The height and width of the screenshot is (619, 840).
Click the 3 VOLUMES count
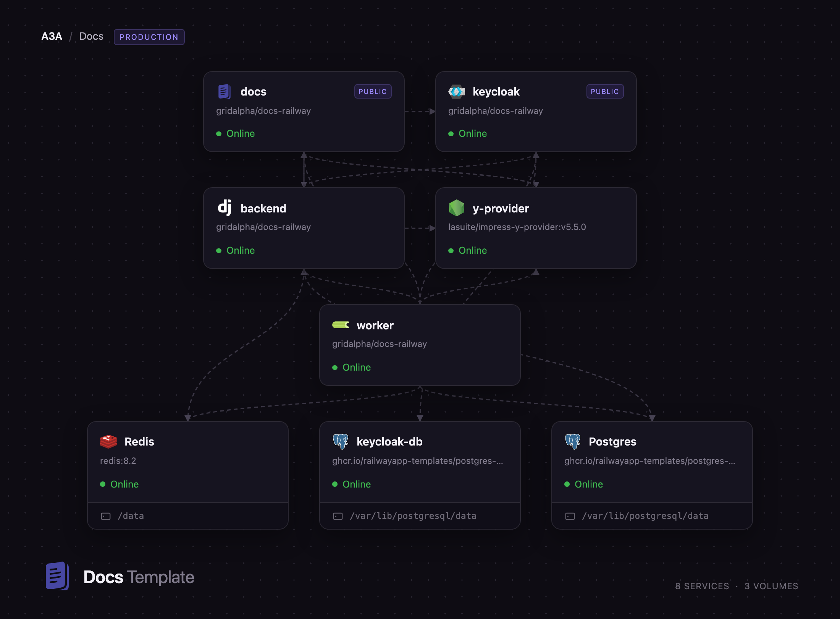point(771,586)
